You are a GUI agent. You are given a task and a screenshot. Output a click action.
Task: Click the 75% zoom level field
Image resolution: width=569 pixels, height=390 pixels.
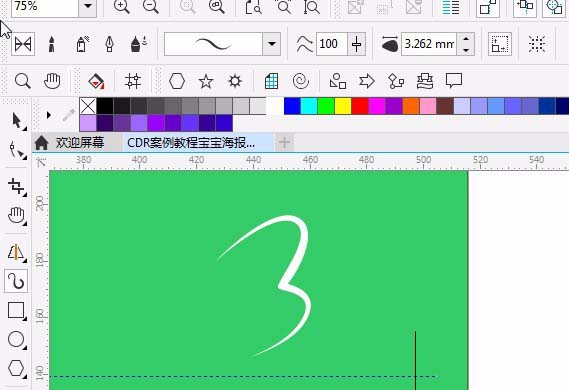45,7
